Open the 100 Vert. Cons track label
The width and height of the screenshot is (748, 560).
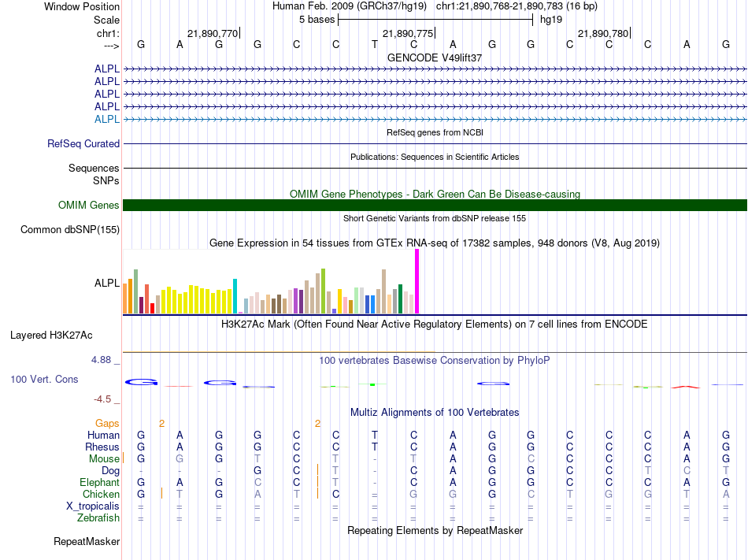(44, 379)
